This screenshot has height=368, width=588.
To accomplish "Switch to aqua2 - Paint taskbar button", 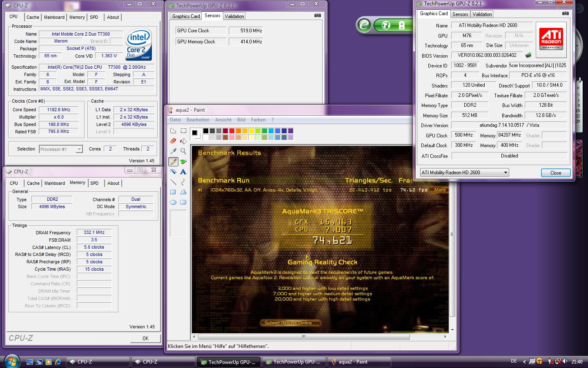I will (x=359, y=362).
